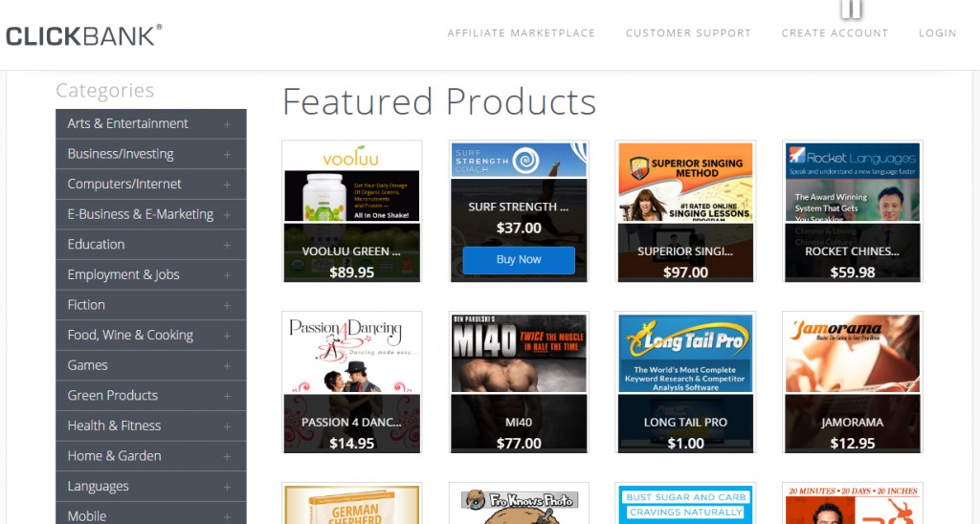Open the Passion 4 Dancing product
The image size is (980, 524).
(x=352, y=382)
